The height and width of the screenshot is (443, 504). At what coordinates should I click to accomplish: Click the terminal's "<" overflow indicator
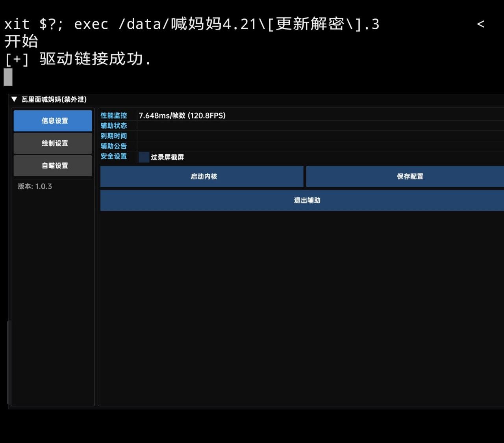[x=480, y=24]
